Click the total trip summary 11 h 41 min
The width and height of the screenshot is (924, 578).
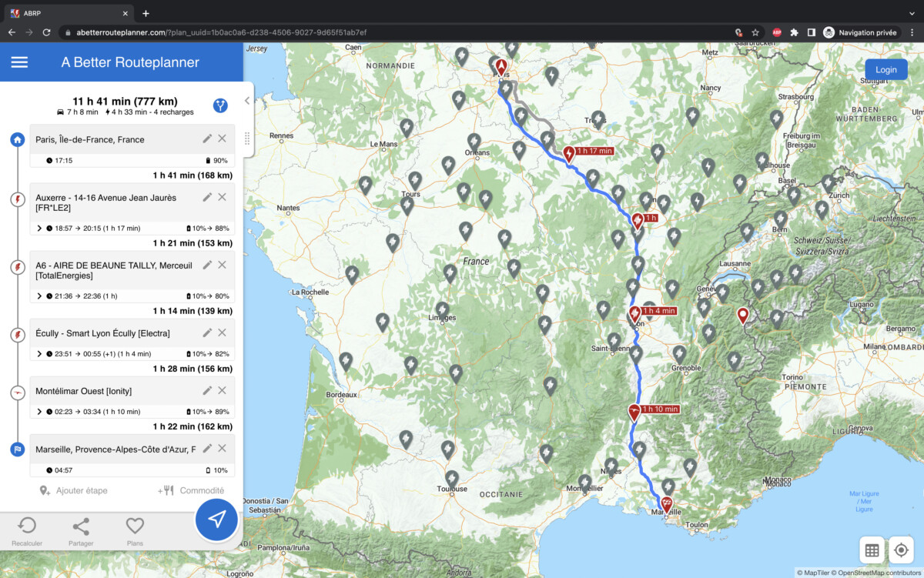click(x=125, y=101)
